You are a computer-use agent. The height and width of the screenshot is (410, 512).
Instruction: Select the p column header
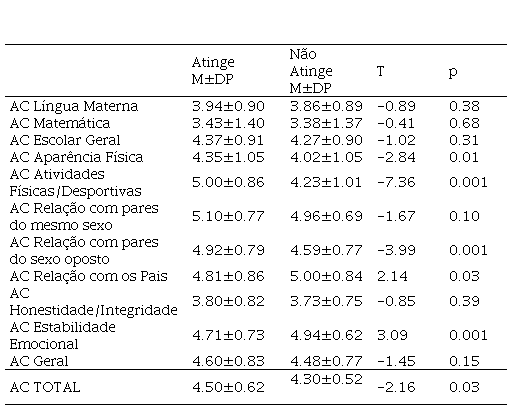[453, 72]
